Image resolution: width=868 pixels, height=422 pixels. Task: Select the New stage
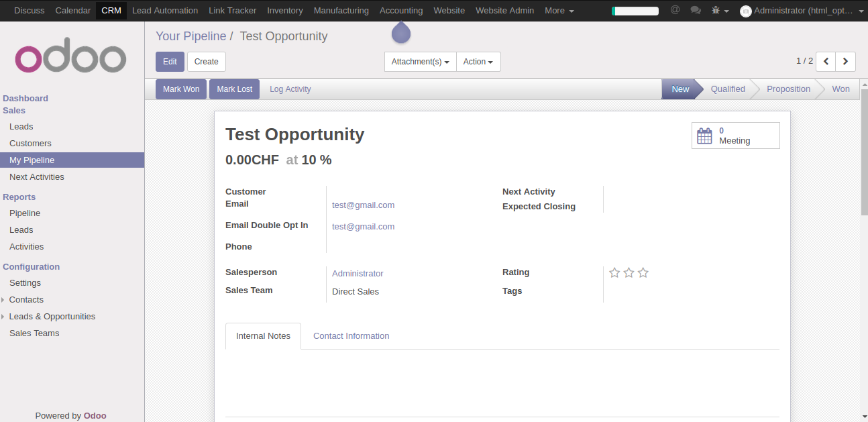(x=680, y=89)
